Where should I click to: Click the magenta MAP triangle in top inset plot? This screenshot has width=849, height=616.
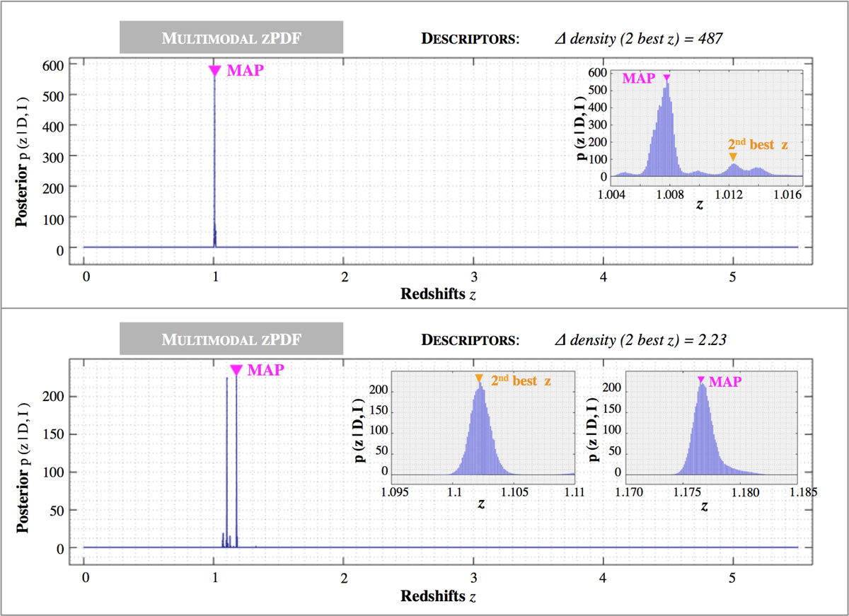[x=666, y=78]
